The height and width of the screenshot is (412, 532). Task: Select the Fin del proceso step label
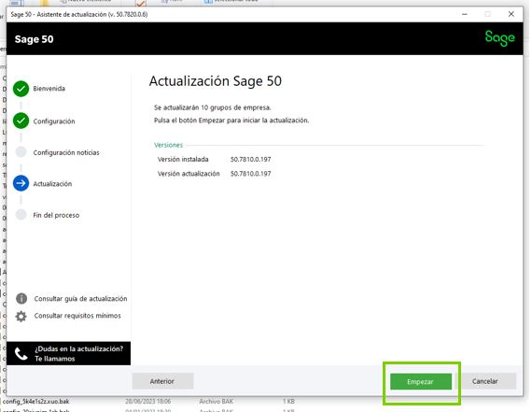coord(56,215)
